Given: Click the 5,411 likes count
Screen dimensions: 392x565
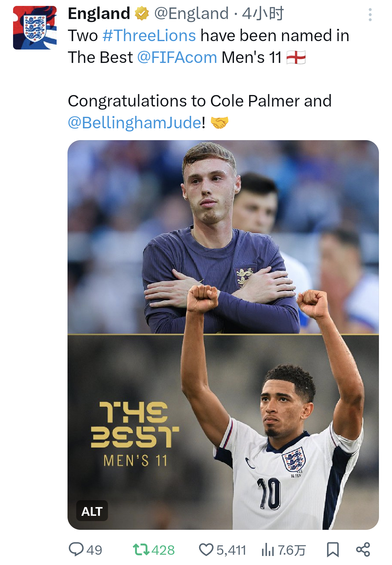Looking at the screenshot, I should [x=231, y=550].
